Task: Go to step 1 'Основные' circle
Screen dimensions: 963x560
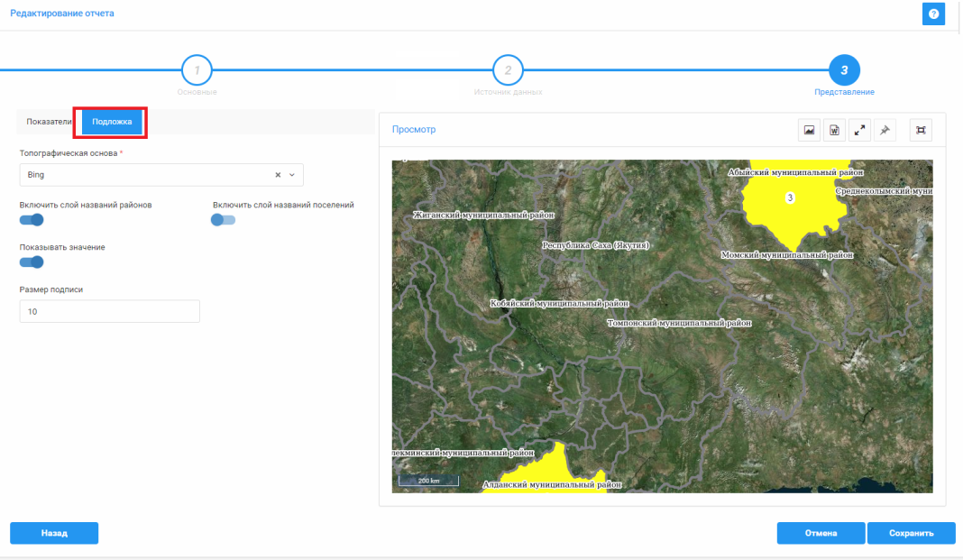Action: (197, 69)
